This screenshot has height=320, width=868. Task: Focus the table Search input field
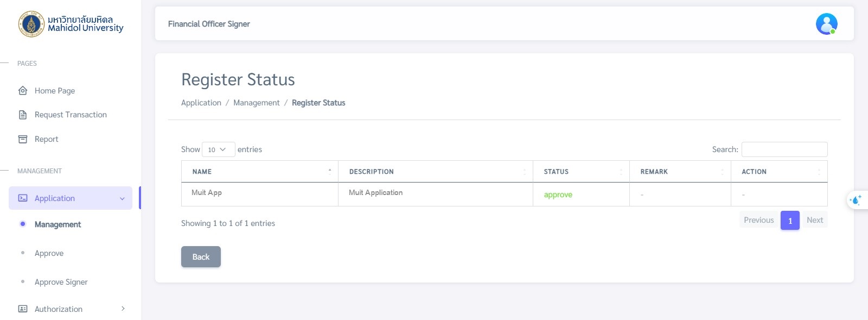(784, 149)
